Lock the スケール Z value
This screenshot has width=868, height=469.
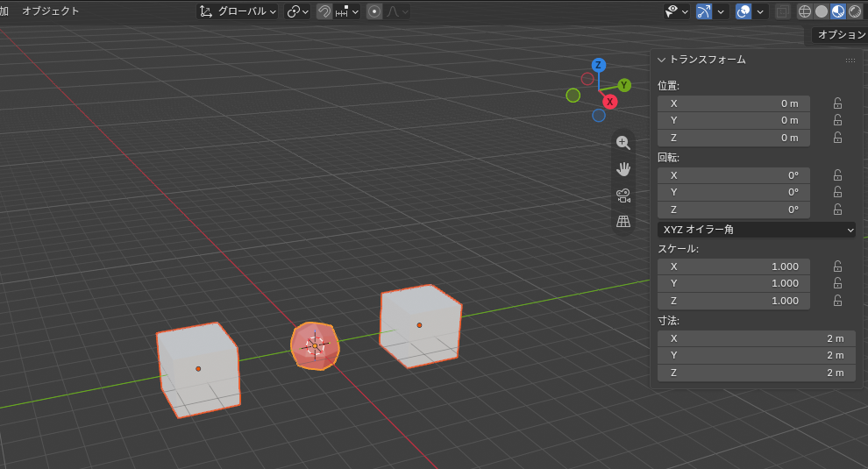tap(837, 302)
